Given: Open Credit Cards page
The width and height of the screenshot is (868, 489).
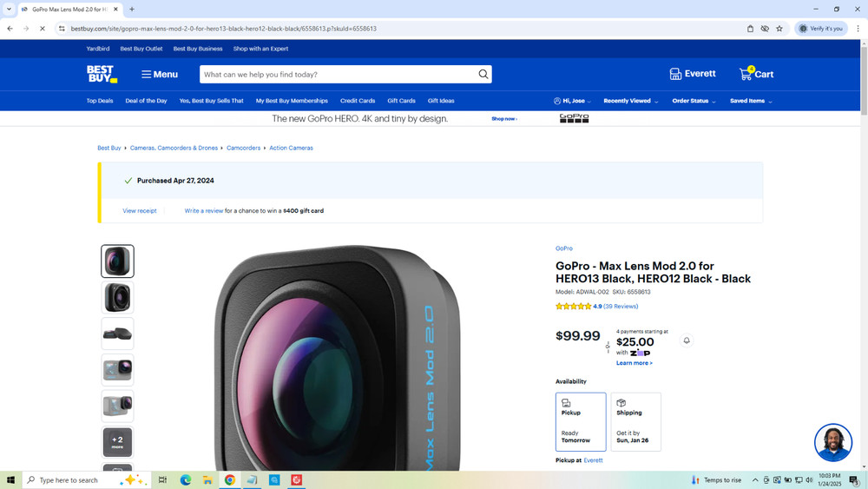Looking at the screenshot, I should (358, 101).
